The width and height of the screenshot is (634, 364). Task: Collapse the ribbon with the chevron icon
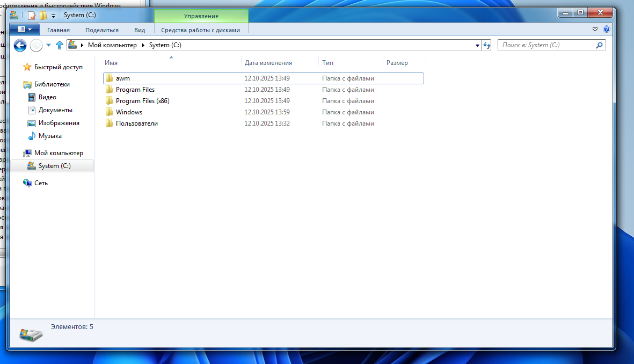[595, 29]
